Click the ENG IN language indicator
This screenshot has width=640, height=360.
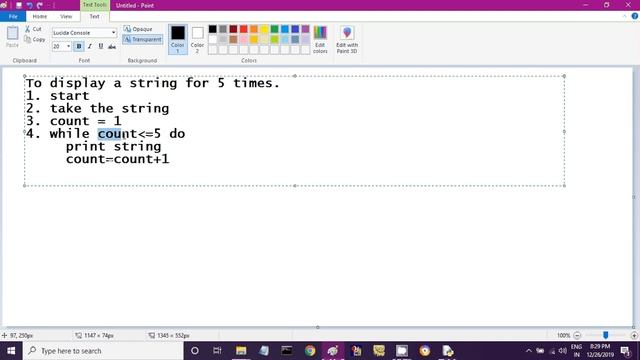576,351
